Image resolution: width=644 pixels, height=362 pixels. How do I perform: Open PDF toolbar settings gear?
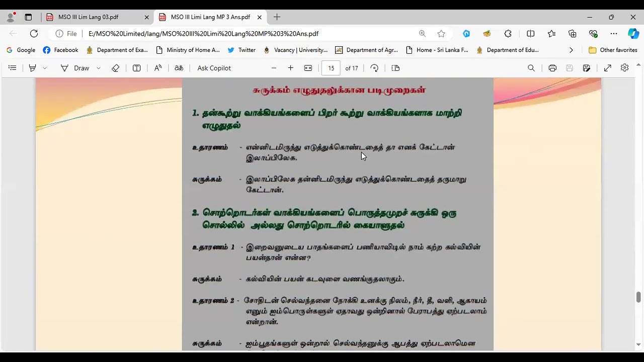[x=624, y=68]
